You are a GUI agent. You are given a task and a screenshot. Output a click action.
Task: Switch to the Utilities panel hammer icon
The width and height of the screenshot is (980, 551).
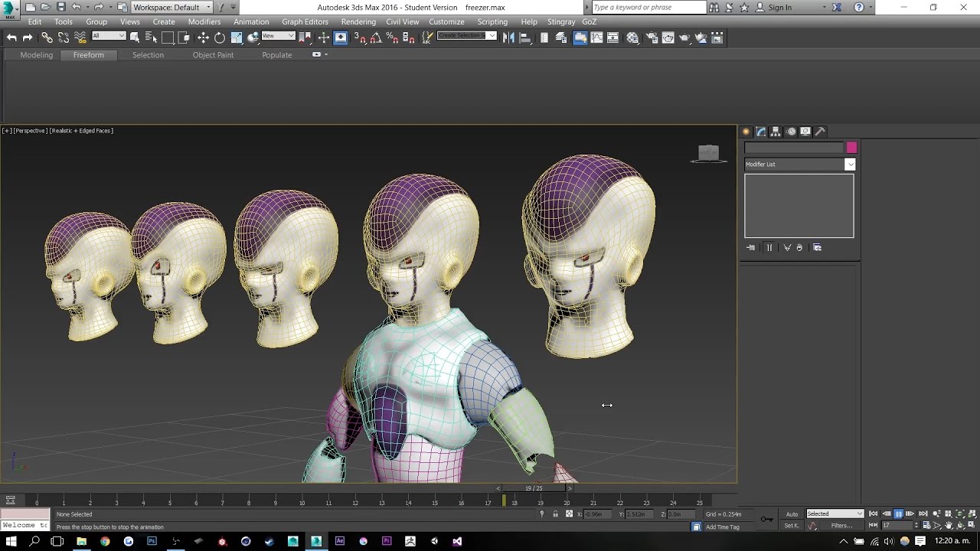(819, 132)
